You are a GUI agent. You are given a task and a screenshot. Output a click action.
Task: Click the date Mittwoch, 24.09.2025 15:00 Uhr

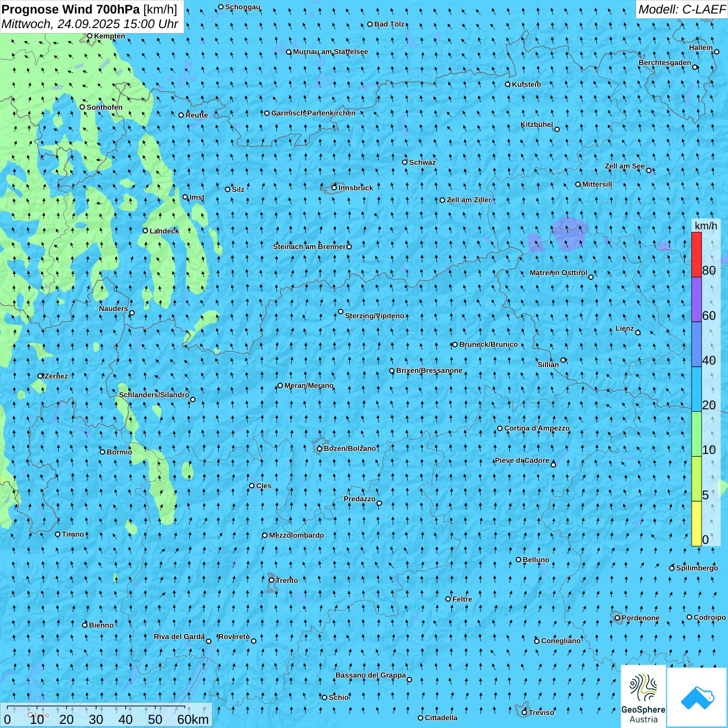point(90,24)
